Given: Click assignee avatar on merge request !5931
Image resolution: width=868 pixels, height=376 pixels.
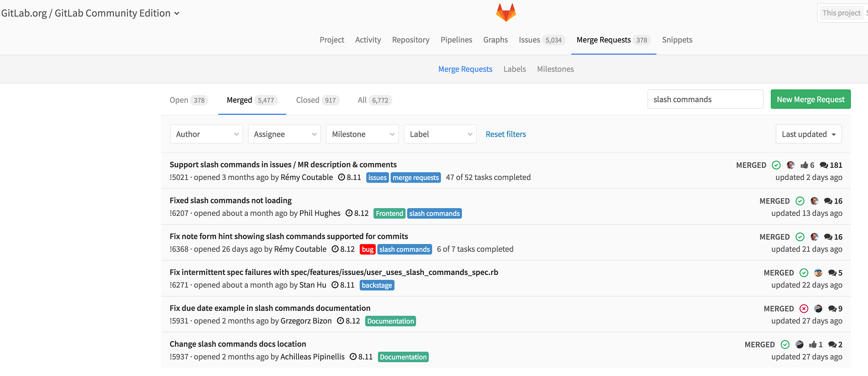Looking at the screenshot, I should (x=819, y=309).
